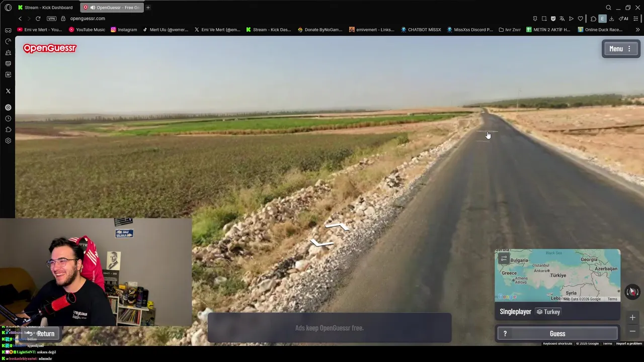This screenshot has width=644, height=362.
Task: Open Keyboard shortcuts link
Action: click(x=557, y=343)
